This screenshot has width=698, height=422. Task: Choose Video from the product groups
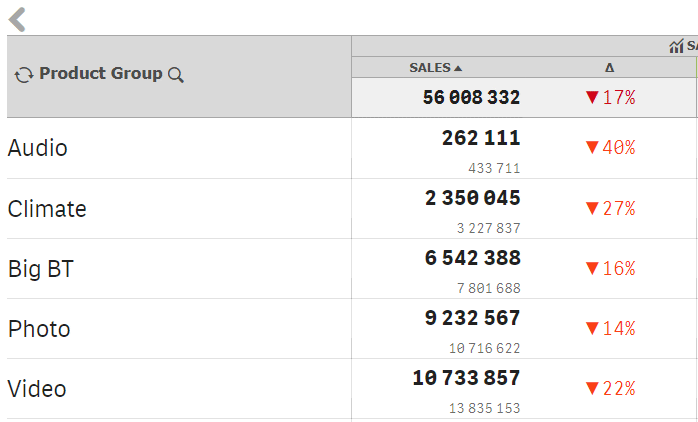pyautogui.click(x=37, y=389)
